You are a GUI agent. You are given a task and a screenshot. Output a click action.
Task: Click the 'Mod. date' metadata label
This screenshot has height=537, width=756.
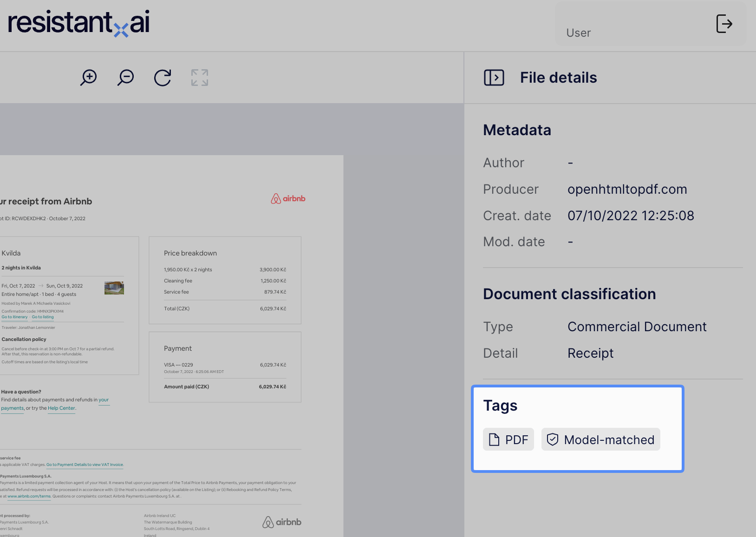click(514, 242)
